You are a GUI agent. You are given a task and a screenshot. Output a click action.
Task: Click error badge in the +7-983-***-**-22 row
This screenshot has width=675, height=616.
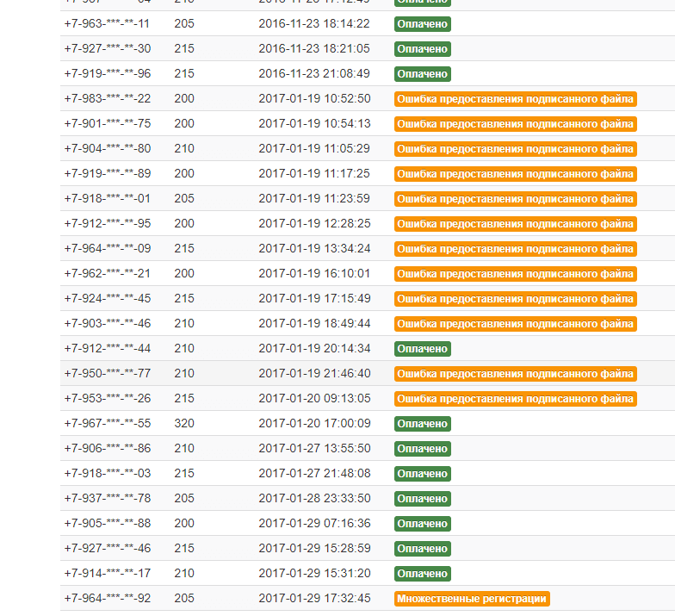(x=515, y=99)
